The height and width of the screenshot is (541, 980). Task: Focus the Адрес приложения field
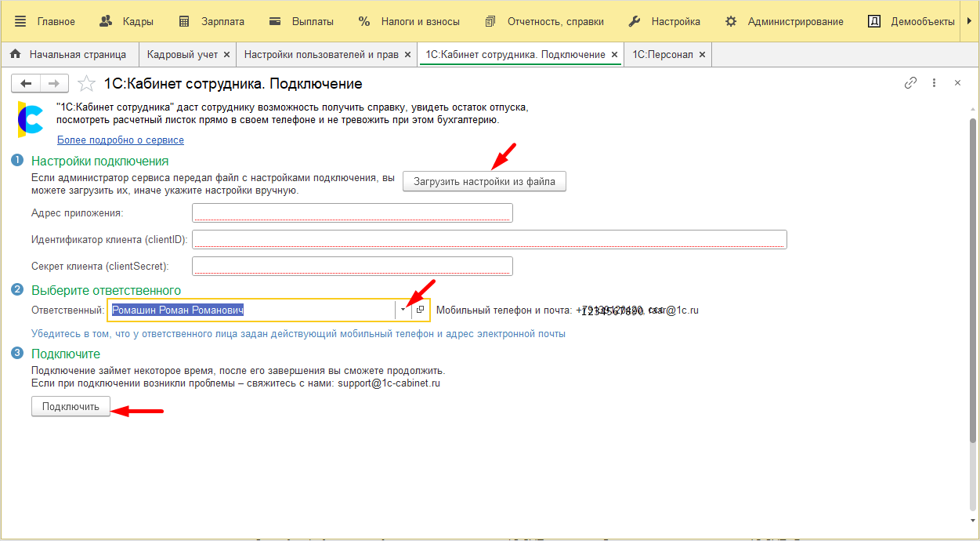pos(353,212)
